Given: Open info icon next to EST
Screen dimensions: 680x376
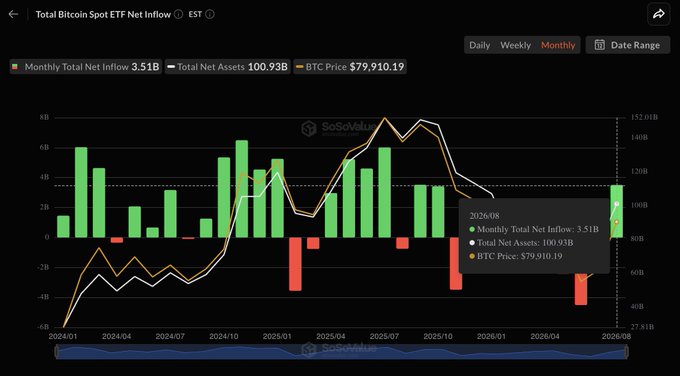Looking at the screenshot, I should point(209,14).
